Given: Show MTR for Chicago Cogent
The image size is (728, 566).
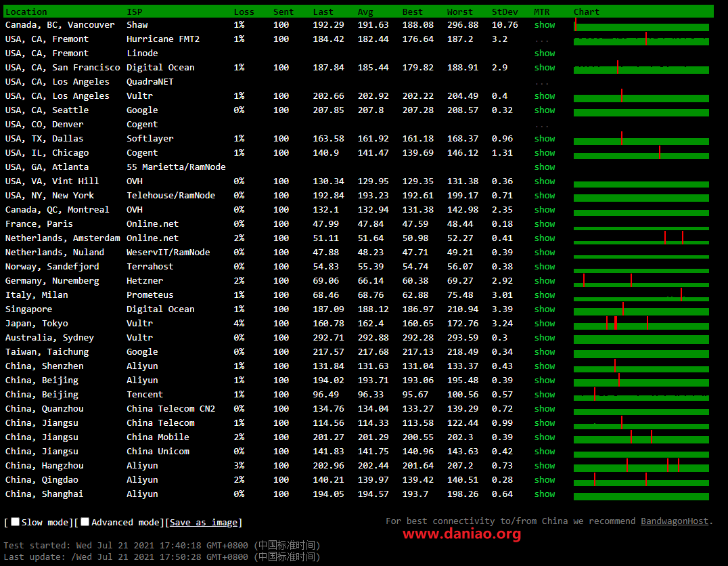Looking at the screenshot, I should 545,152.
